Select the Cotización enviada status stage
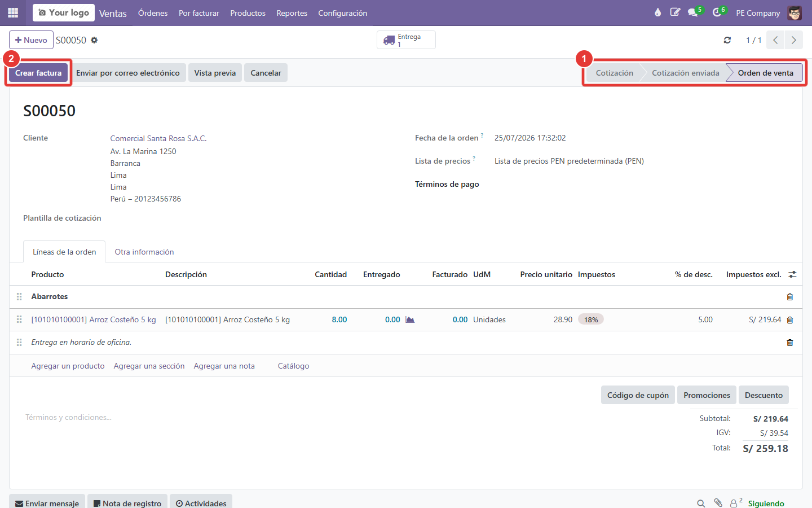Image resolution: width=812 pixels, height=508 pixels. (x=685, y=73)
